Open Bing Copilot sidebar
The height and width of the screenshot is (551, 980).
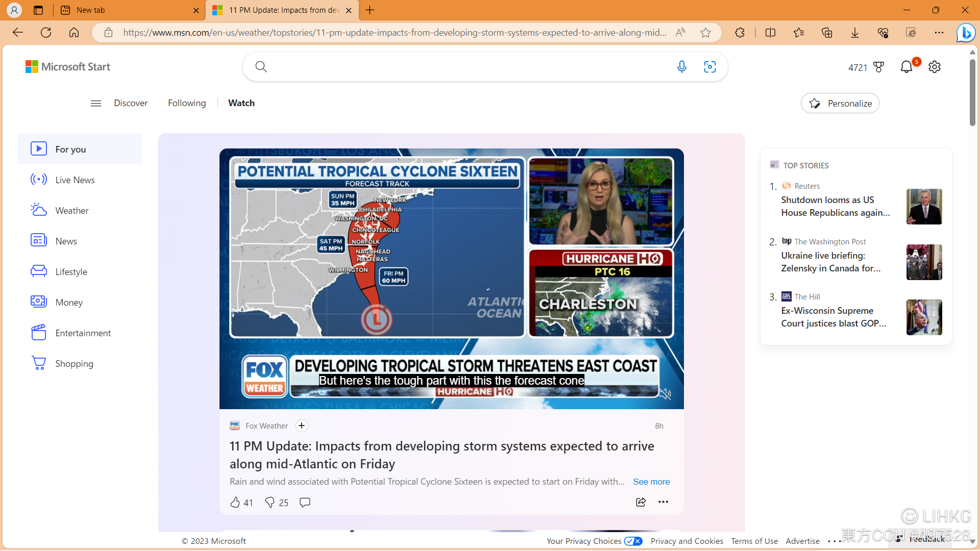point(966,33)
